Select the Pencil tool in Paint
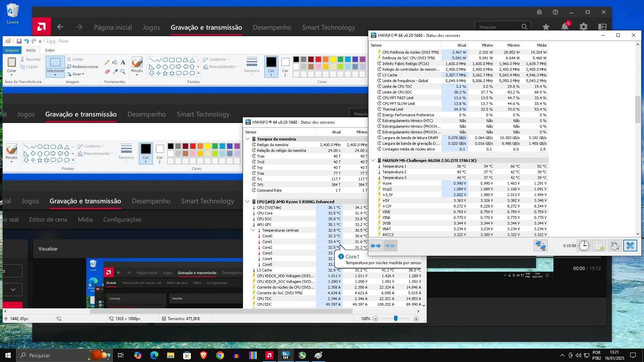This screenshot has height=362, width=644. click(107, 62)
